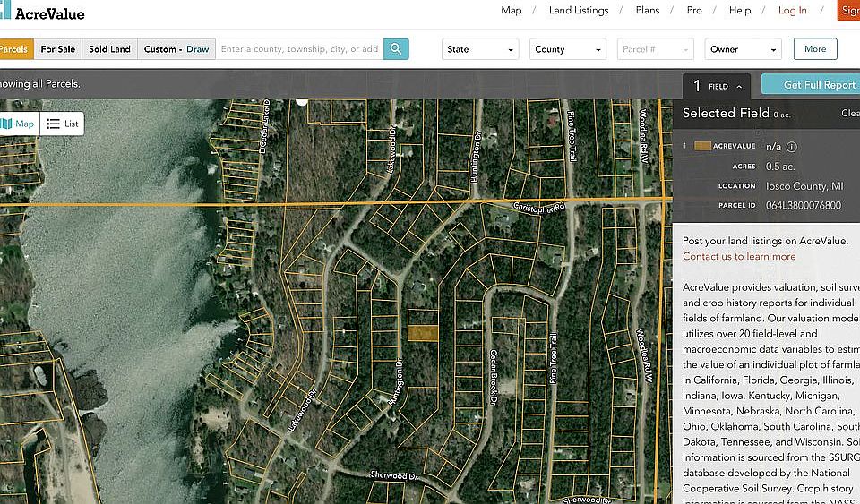Click the parcel ID 064L3800076800
Viewport: 860px width, 504px height.
[803, 205]
